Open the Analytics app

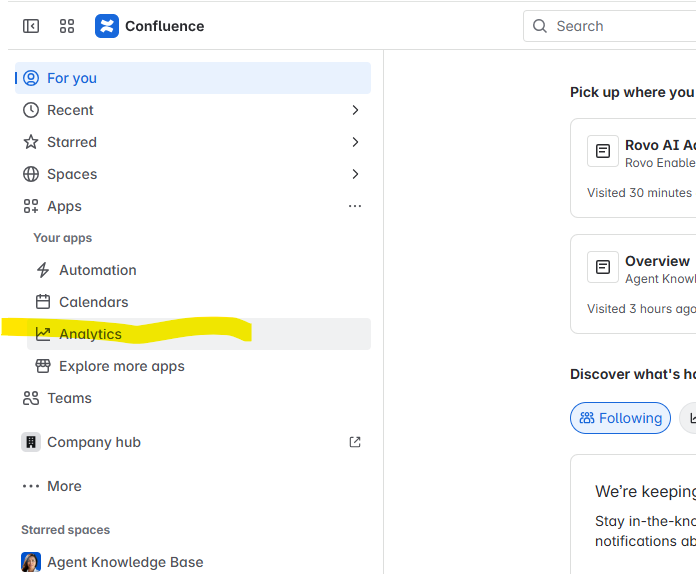[90, 334]
